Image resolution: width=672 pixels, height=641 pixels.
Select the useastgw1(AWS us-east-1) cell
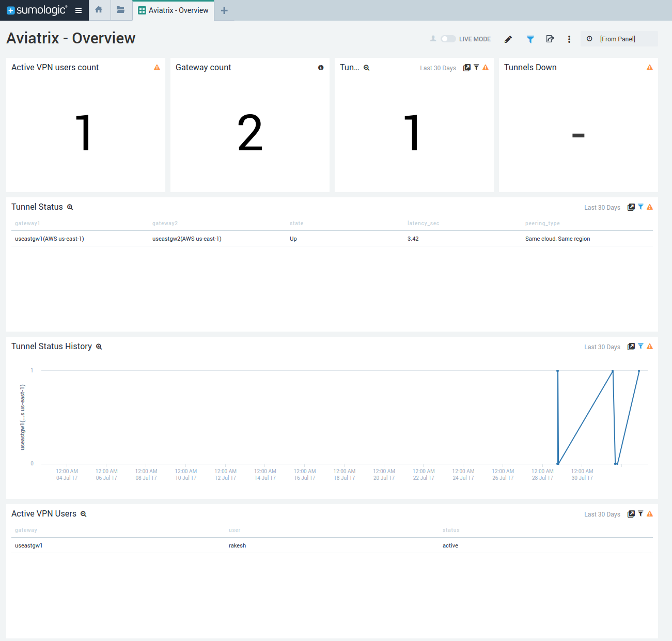coord(50,239)
